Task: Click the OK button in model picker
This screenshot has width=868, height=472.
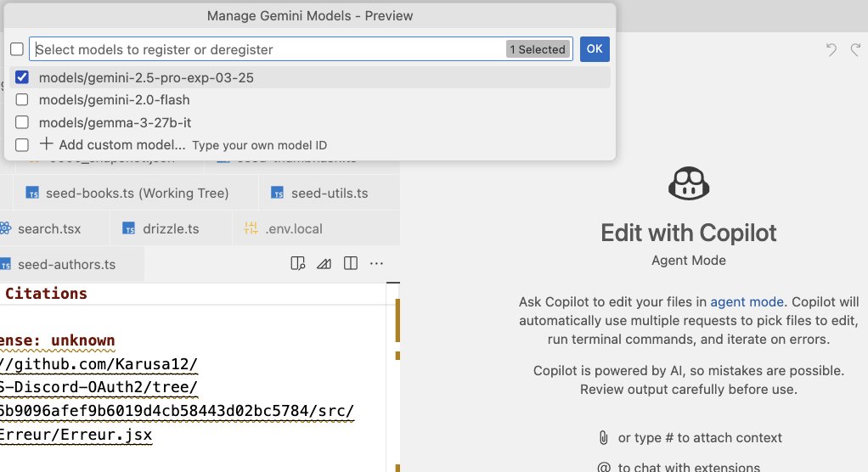Action: (x=595, y=48)
